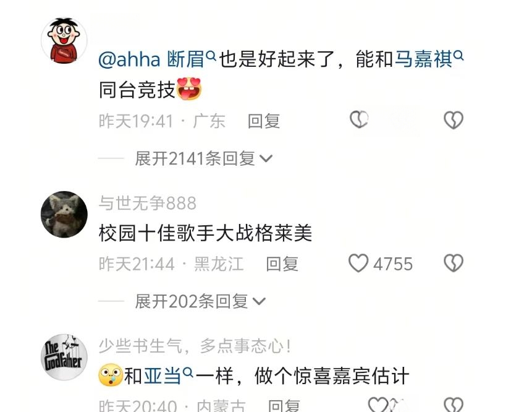This screenshot has width=532, height=412.
Task: Open the search icon next to 断眉
Action: point(211,56)
